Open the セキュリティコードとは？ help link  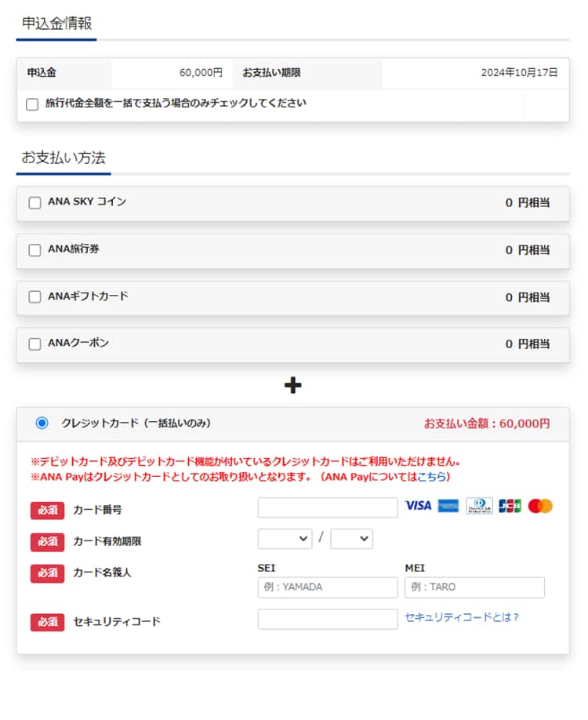[462, 618]
